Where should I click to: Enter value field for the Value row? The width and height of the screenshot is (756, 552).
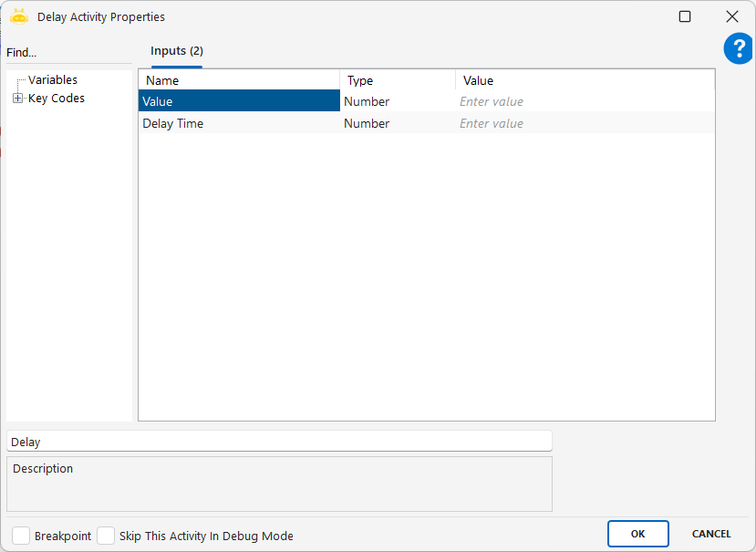pos(584,101)
